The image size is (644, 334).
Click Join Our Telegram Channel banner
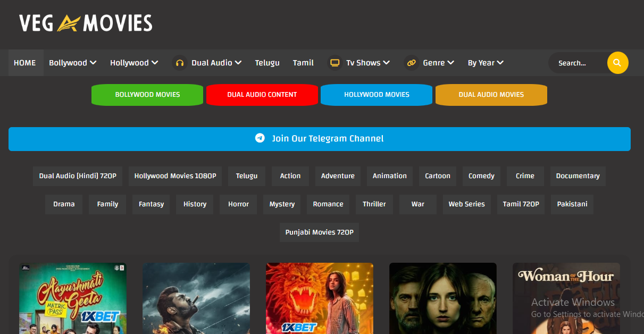click(320, 139)
